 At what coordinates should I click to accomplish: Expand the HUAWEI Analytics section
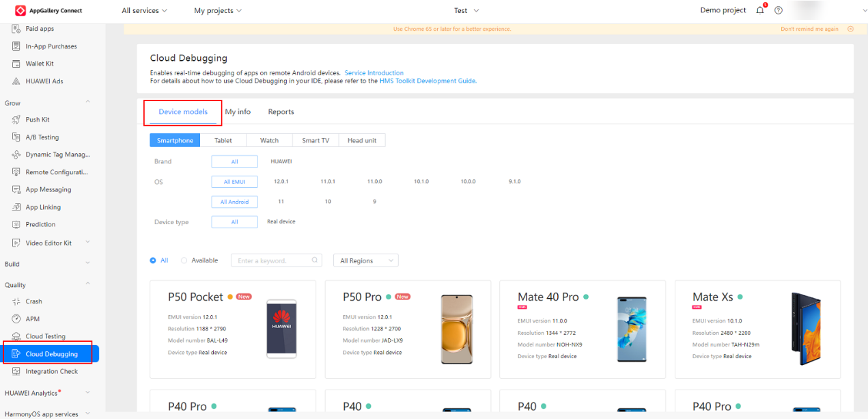click(x=87, y=393)
